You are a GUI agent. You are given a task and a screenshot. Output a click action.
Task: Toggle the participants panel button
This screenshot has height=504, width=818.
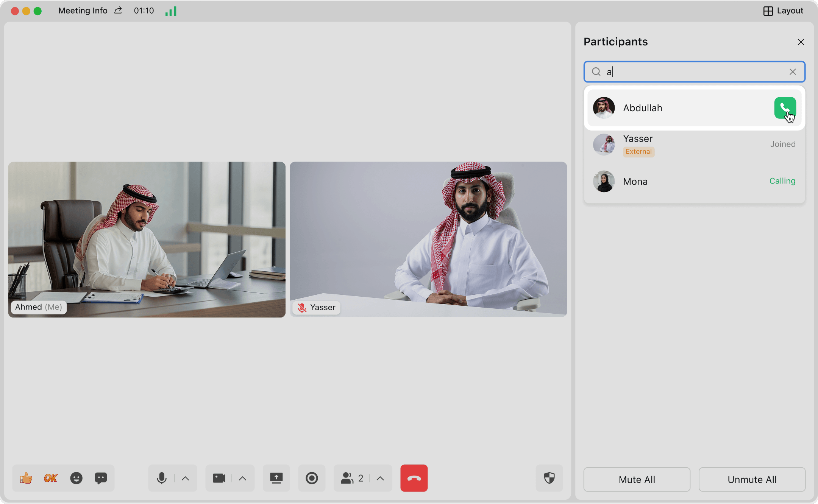click(352, 478)
